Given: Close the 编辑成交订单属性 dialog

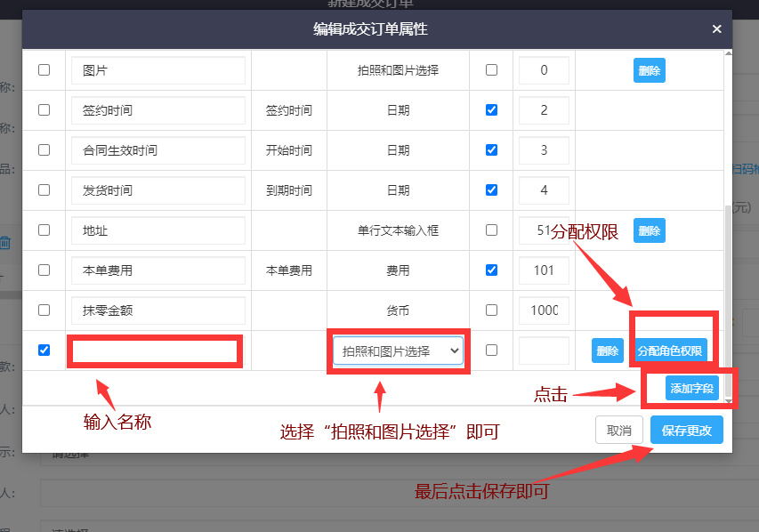Looking at the screenshot, I should 717,29.
